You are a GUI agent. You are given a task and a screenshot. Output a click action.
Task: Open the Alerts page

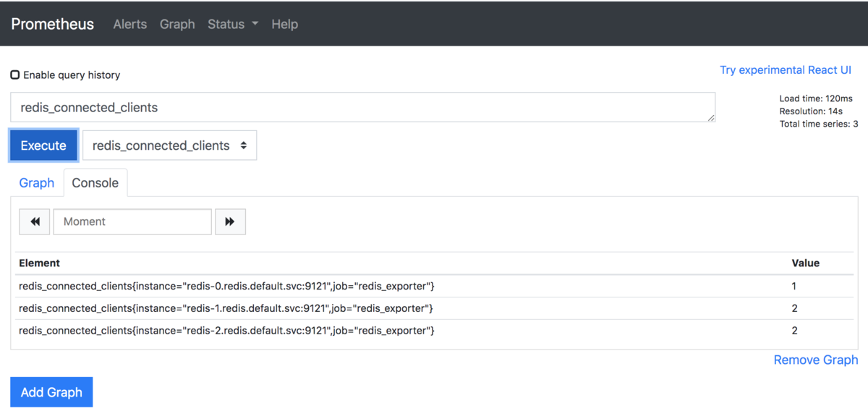point(130,24)
